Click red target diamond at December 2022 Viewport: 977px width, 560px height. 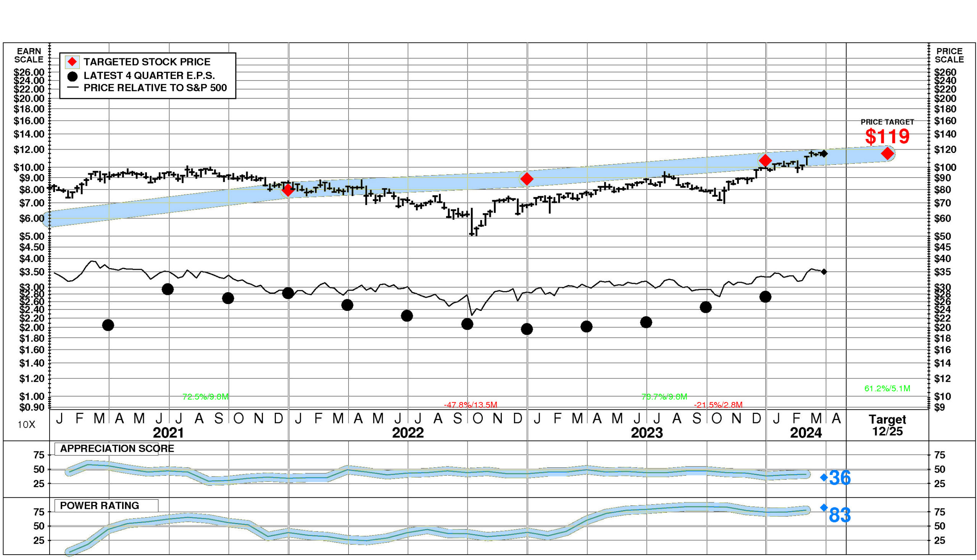tap(526, 179)
